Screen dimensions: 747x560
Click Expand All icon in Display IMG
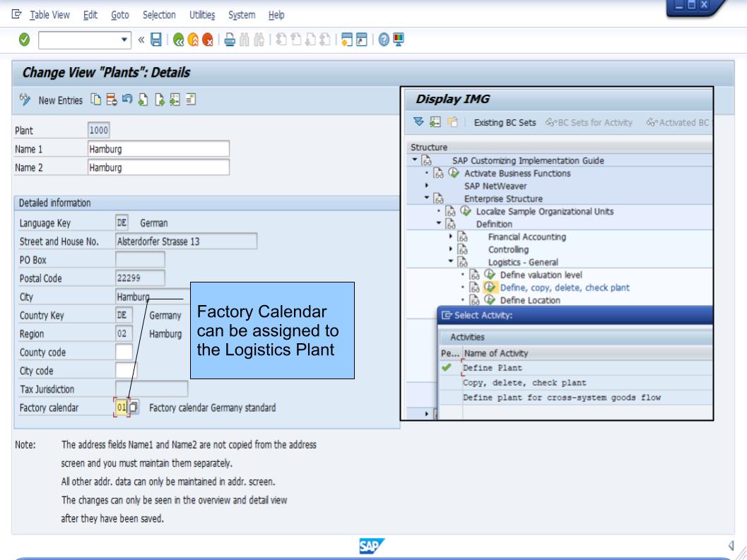pyautogui.click(x=418, y=122)
